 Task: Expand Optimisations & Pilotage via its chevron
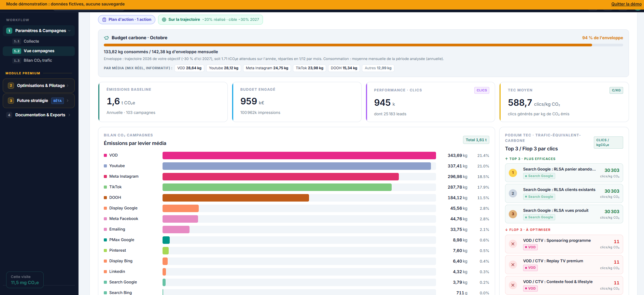click(68, 86)
